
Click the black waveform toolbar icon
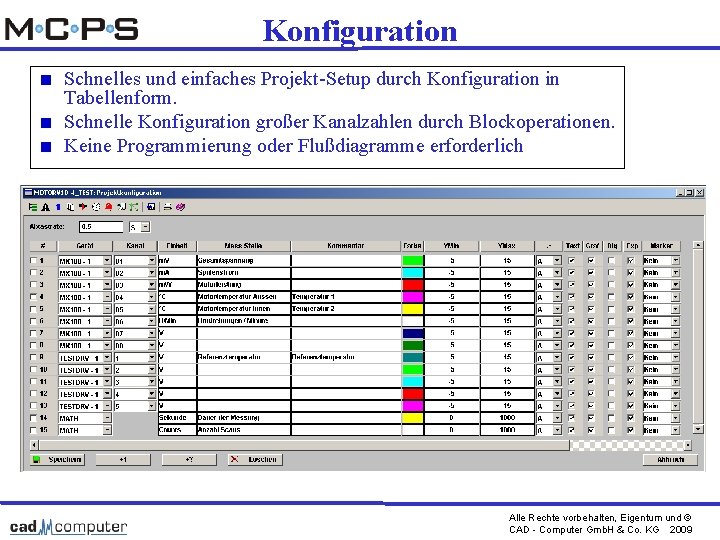(x=121, y=207)
